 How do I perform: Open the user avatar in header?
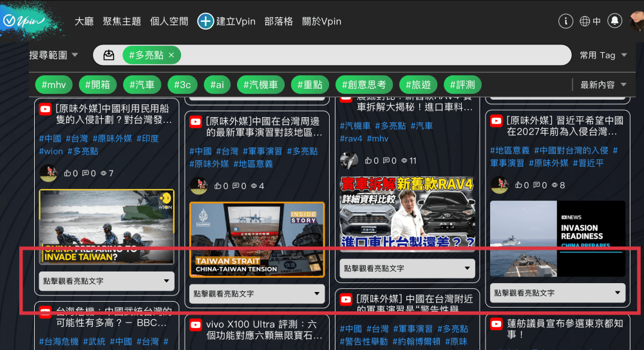pyautogui.click(x=637, y=21)
